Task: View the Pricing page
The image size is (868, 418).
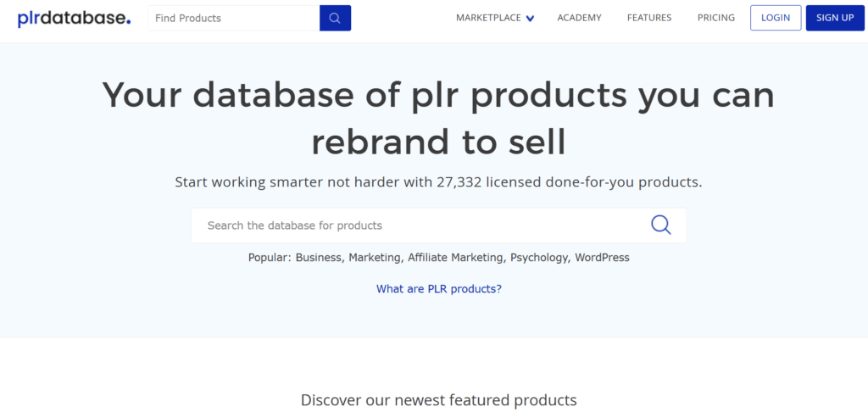Action: pos(715,18)
